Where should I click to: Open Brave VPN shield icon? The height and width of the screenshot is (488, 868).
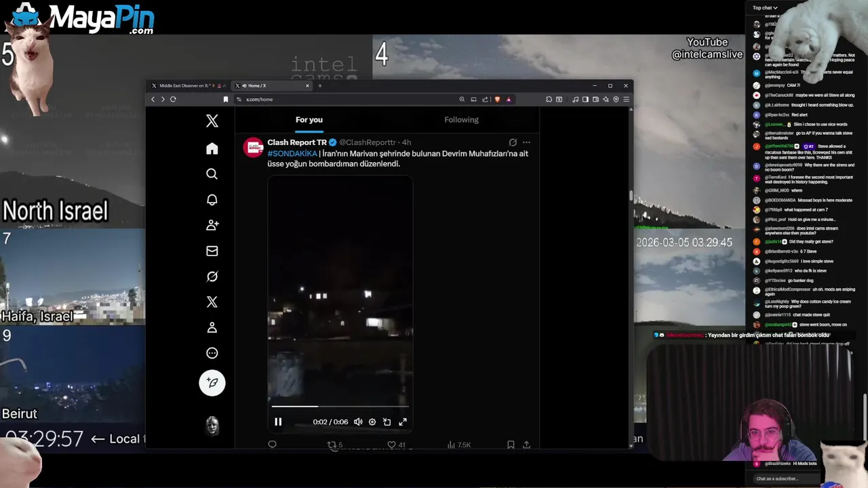click(616, 99)
